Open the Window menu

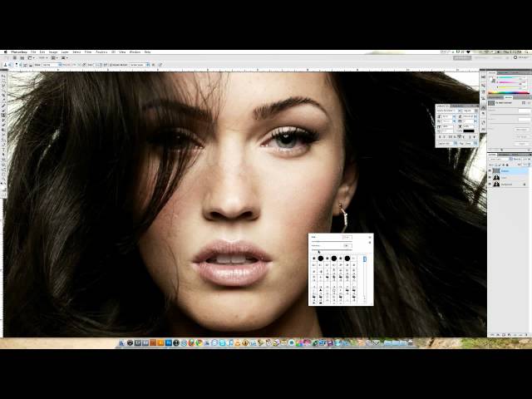(135, 52)
